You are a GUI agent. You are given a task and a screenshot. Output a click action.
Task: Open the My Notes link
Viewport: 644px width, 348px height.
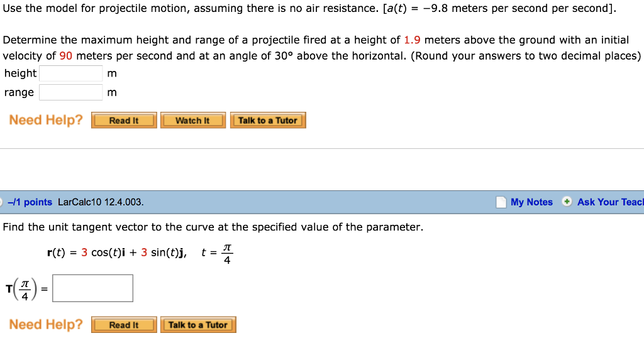click(531, 202)
